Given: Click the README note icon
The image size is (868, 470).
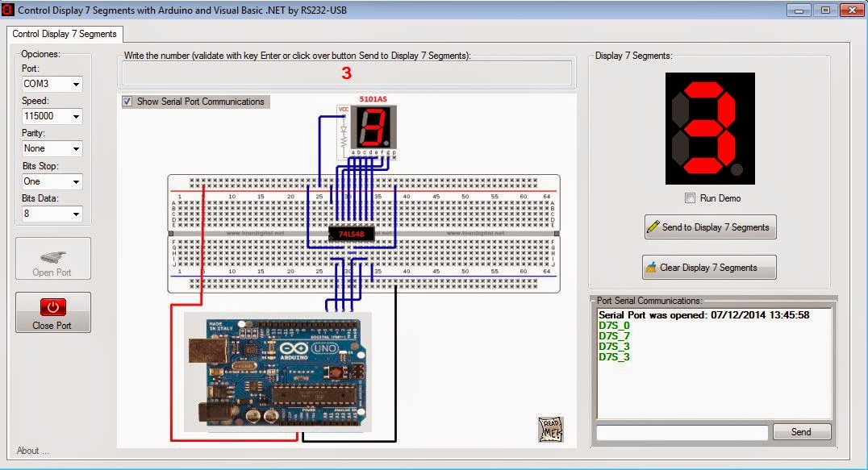Looking at the screenshot, I should [x=550, y=429].
